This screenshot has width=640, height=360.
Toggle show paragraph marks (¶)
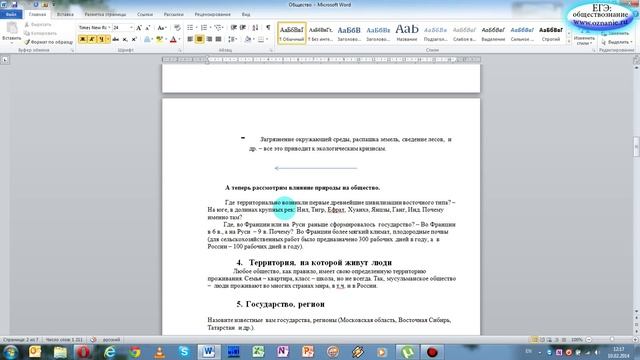pyautogui.click(x=268, y=27)
